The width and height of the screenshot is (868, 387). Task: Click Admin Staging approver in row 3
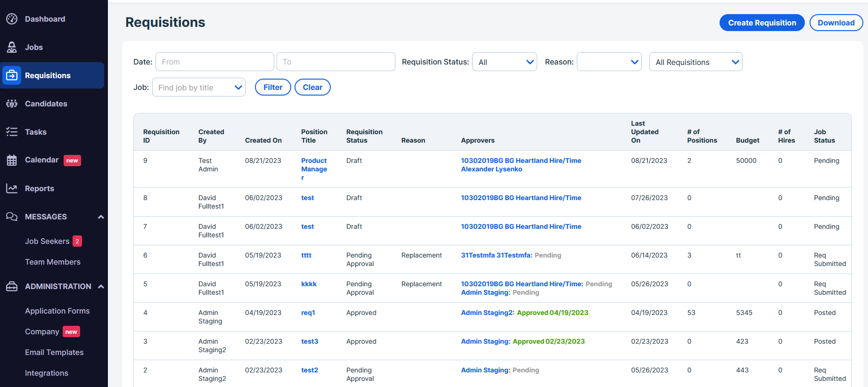485,341
